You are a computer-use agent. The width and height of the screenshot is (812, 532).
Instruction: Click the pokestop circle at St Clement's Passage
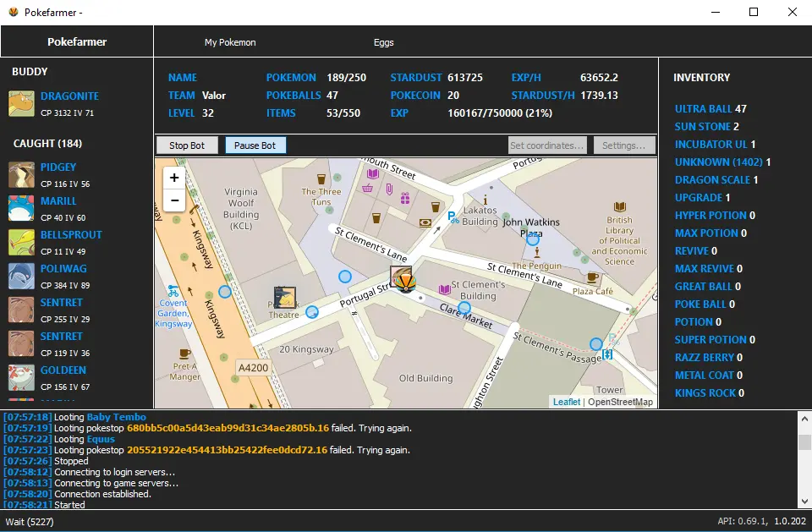point(596,344)
